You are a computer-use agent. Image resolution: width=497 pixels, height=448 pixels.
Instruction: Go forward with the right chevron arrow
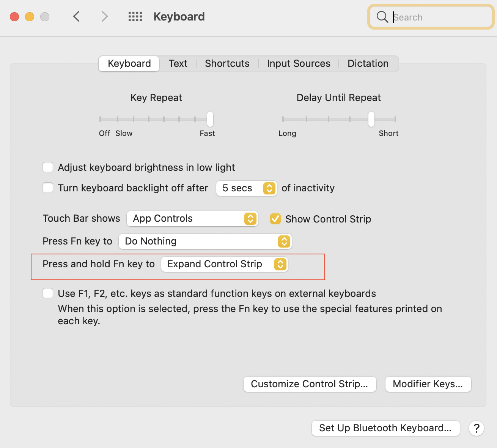coord(105,16)
